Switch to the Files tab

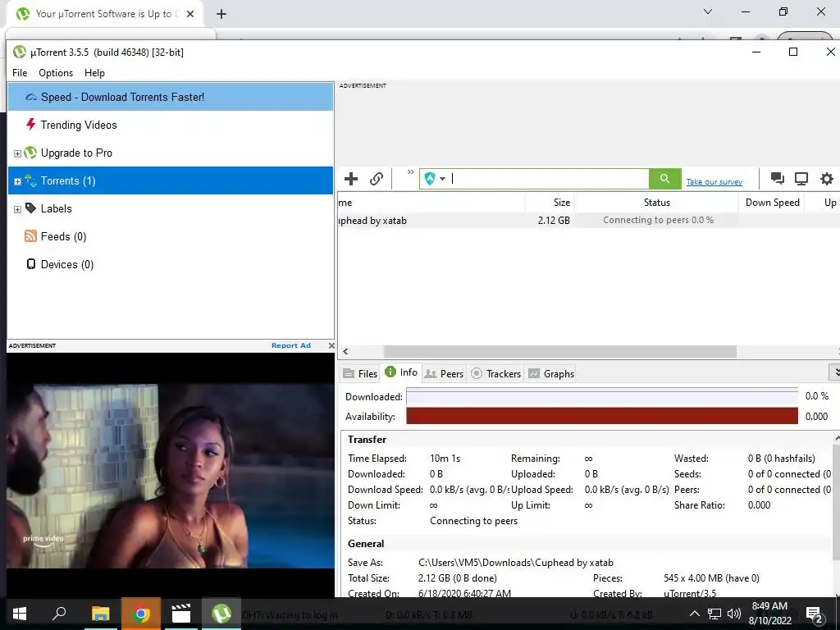click(361, 373)
